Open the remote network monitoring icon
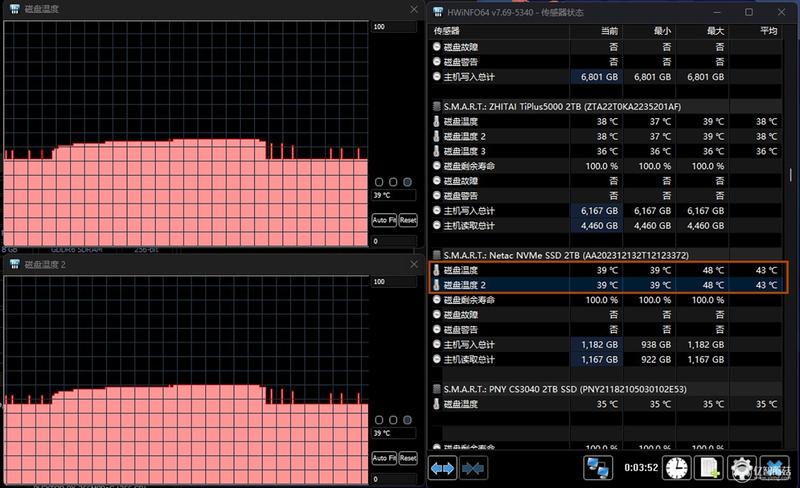The image size is (800, 488). pos(597,468)
